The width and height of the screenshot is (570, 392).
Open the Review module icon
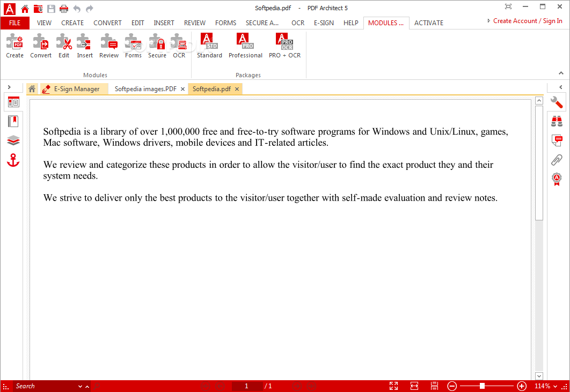click(x=109, y=46)
